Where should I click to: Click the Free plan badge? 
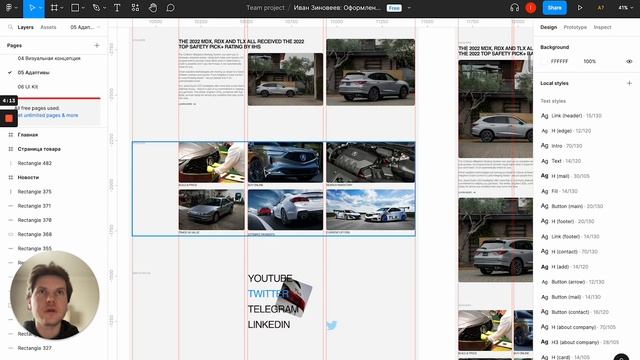(x=394, y=8)
